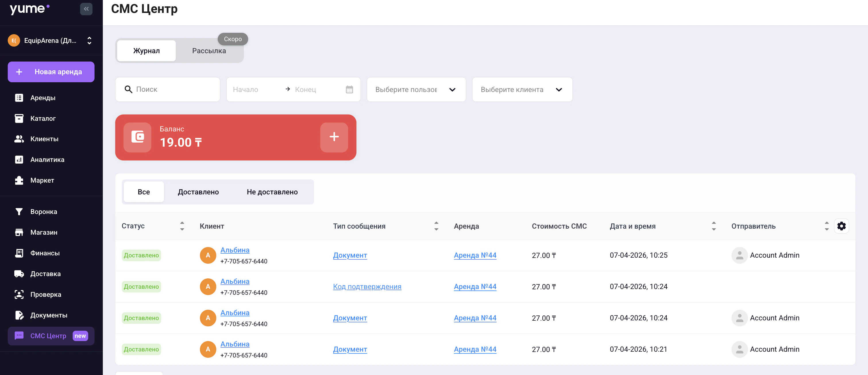Open Воронка funnel in the sidebar

(43, 211)
